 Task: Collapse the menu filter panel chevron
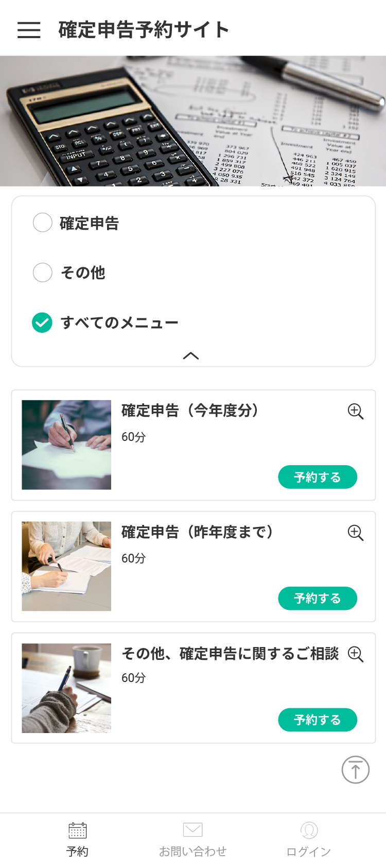(191, 355)
